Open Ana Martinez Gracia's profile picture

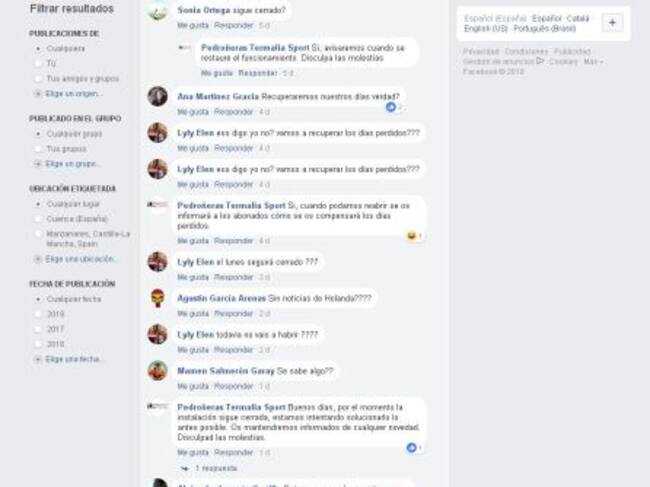coord(158,97)
